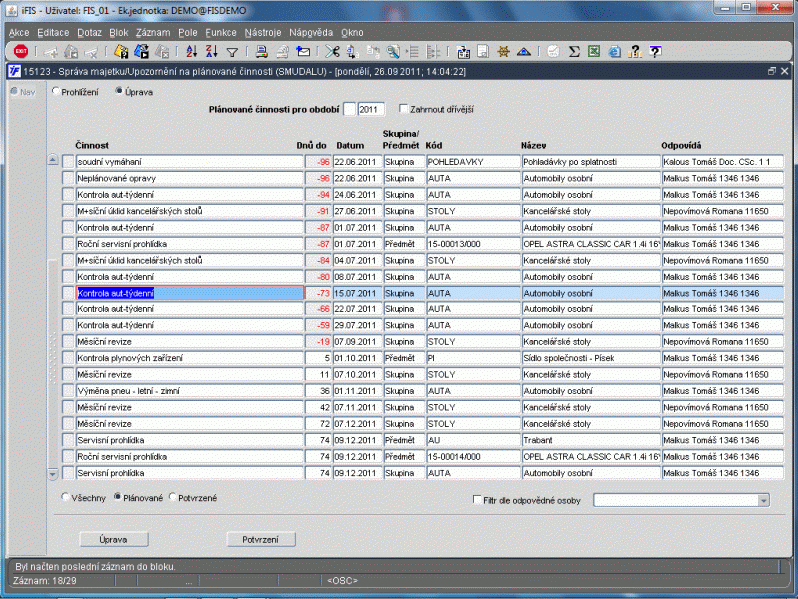Tick the Zahrnout dřívější checkbox
Screen dimensions: 798x599
[403, 108]
